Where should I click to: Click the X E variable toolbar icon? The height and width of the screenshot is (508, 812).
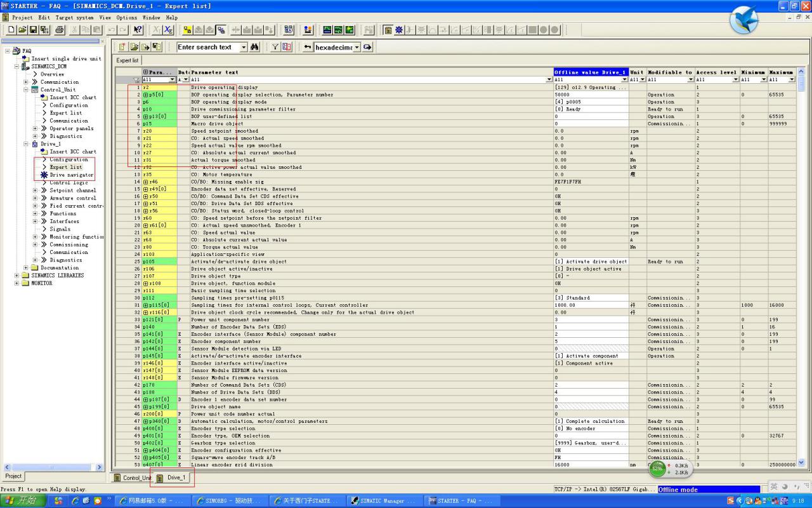(168, 30)
